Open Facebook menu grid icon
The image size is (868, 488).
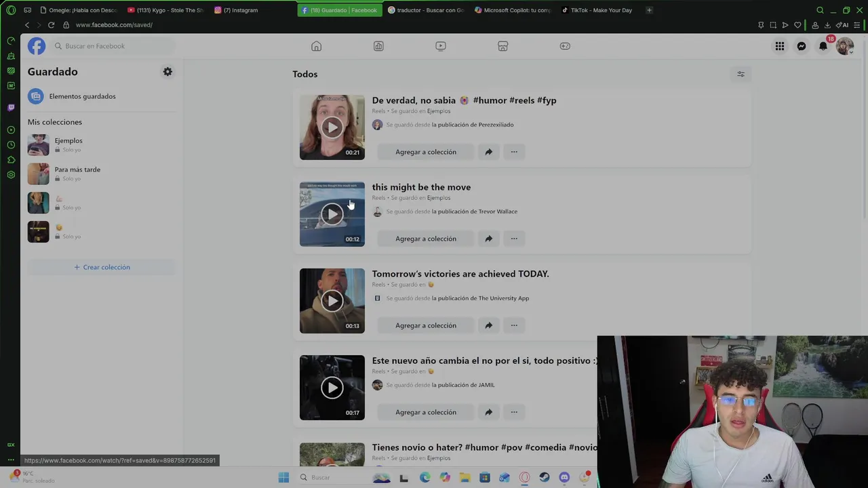click(x=780, y=46)
